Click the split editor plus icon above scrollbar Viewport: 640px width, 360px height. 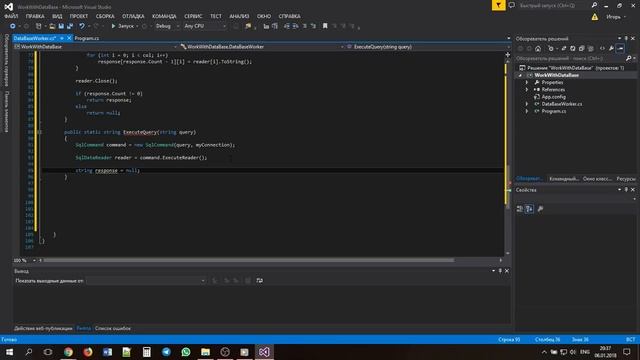[507, 54]
